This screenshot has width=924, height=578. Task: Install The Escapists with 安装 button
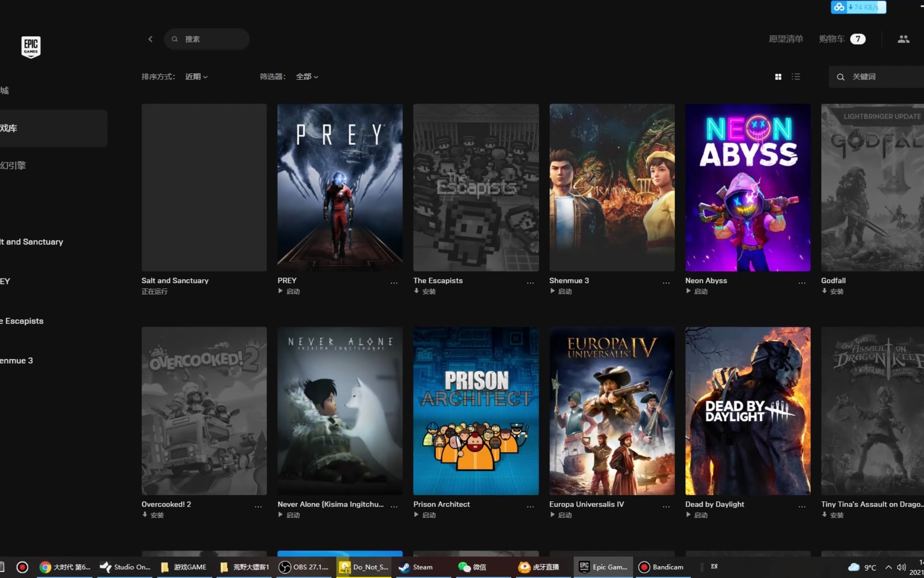point(425,291)
